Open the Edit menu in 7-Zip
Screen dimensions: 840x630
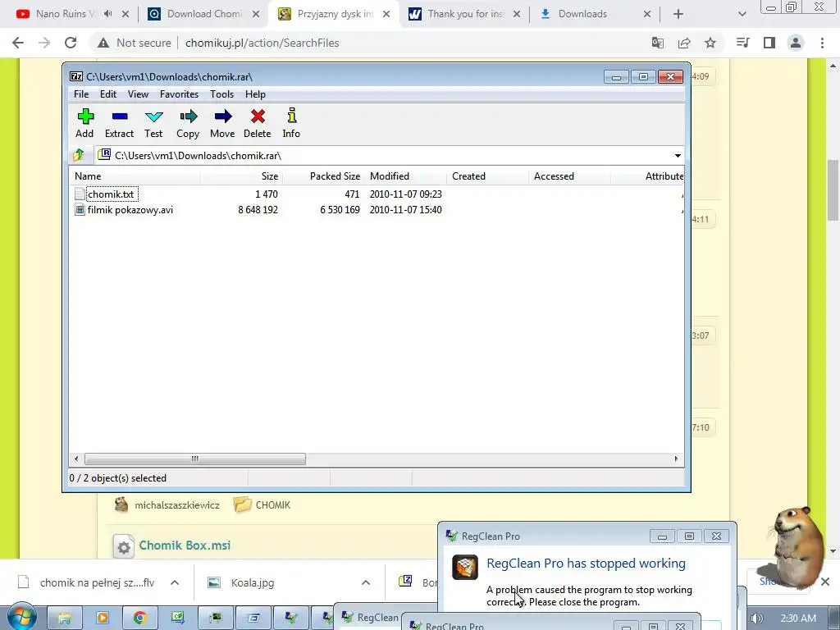pyautogui.click(x=108, y=94)
